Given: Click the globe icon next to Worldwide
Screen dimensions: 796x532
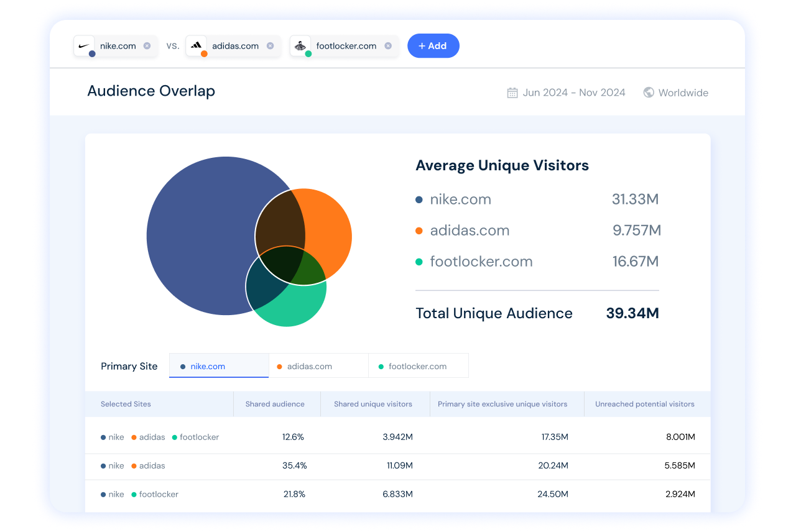Looking at the screenshot, I should (x=649, y=93).
